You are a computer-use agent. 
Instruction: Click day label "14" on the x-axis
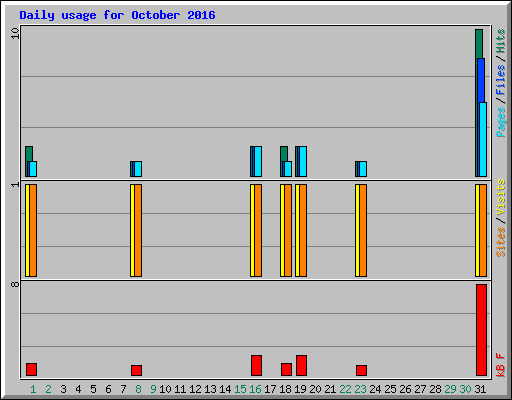click(225, 389)
